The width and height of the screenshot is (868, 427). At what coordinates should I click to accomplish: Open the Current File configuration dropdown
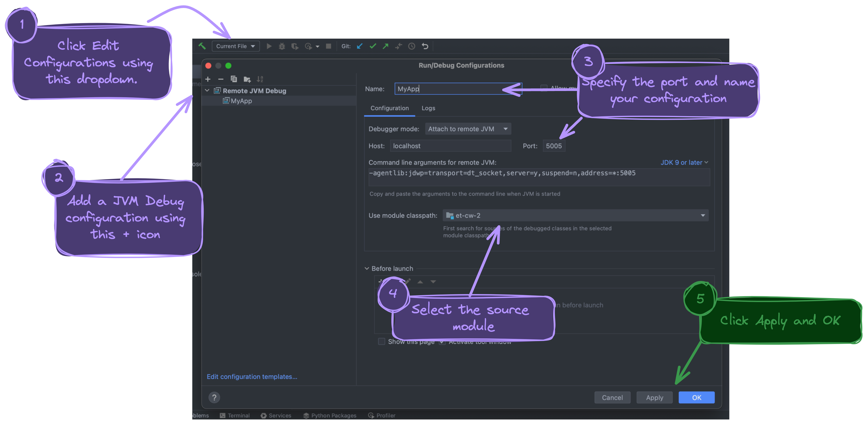[235, 46]
